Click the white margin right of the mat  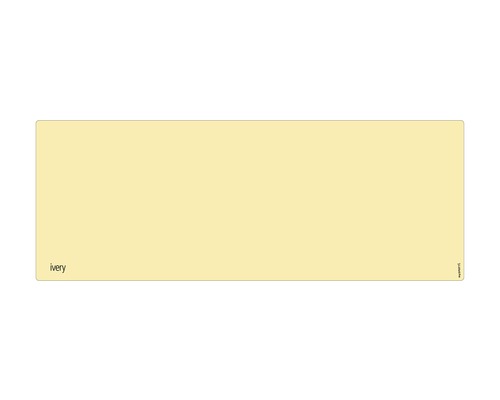pyautogui.click(x=482, y=200)
